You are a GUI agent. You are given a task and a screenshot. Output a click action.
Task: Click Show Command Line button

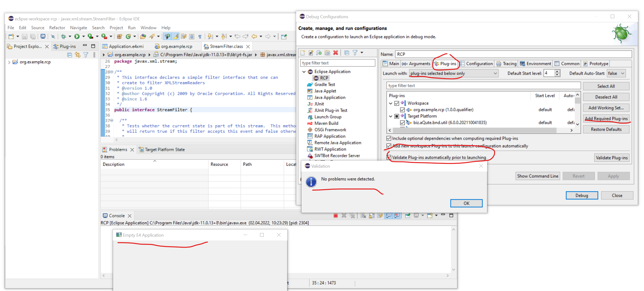click(538, 176)
